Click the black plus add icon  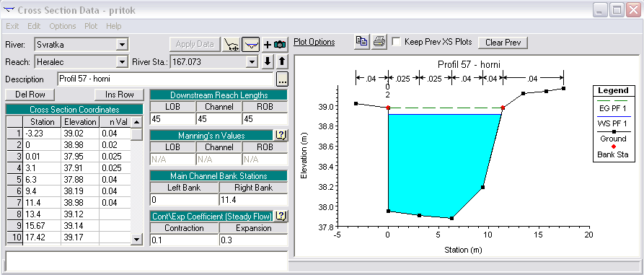[x=268, y=45]
